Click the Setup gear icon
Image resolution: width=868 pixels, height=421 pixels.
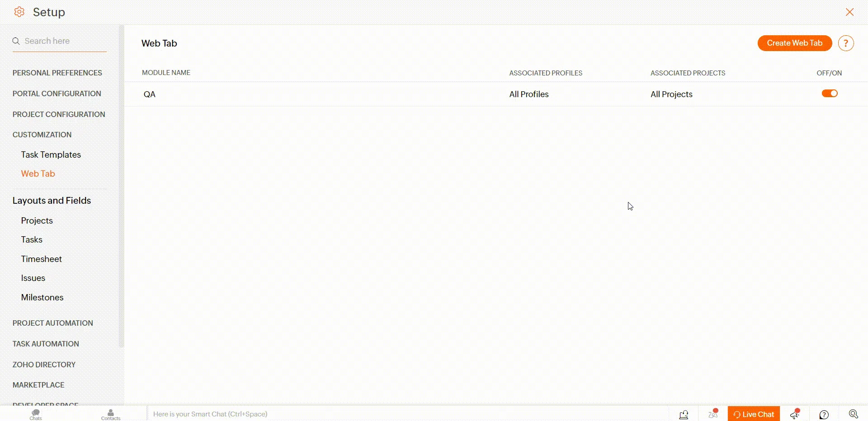click(x=19, y=12)
